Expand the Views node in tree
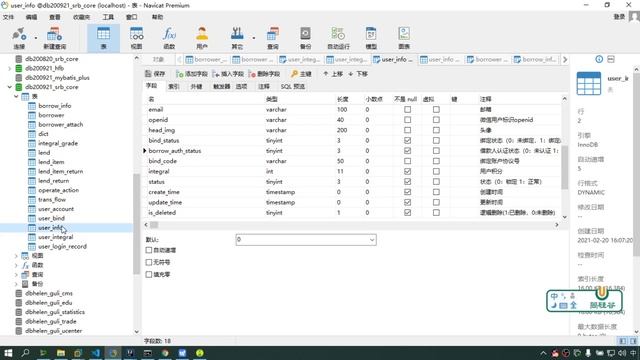This screenshot has height=360, width=640. pos(16,256)
